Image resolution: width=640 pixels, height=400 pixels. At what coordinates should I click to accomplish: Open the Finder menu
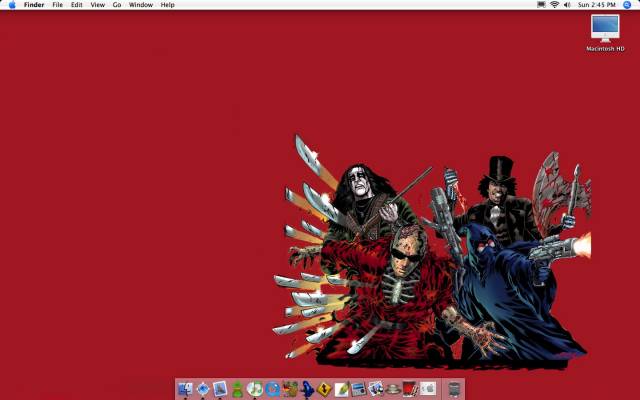[34, 5]
